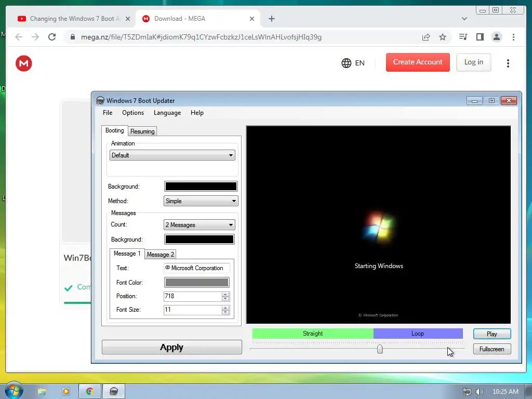Select the Message 1 tab

click(x=127, y=254)
